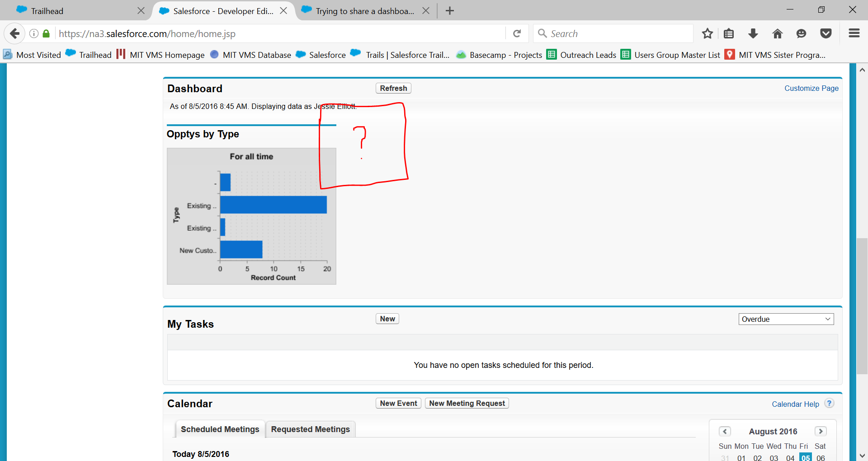Click the scrollbar down arrow
The image size is (868, 461).
pos(862,455)
